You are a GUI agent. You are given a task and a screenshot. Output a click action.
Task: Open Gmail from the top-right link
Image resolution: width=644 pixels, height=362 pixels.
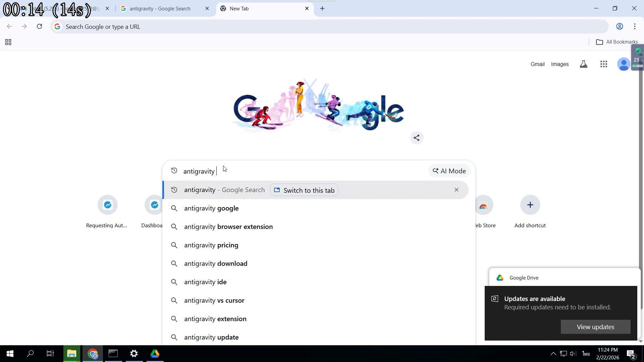[537, 64]
